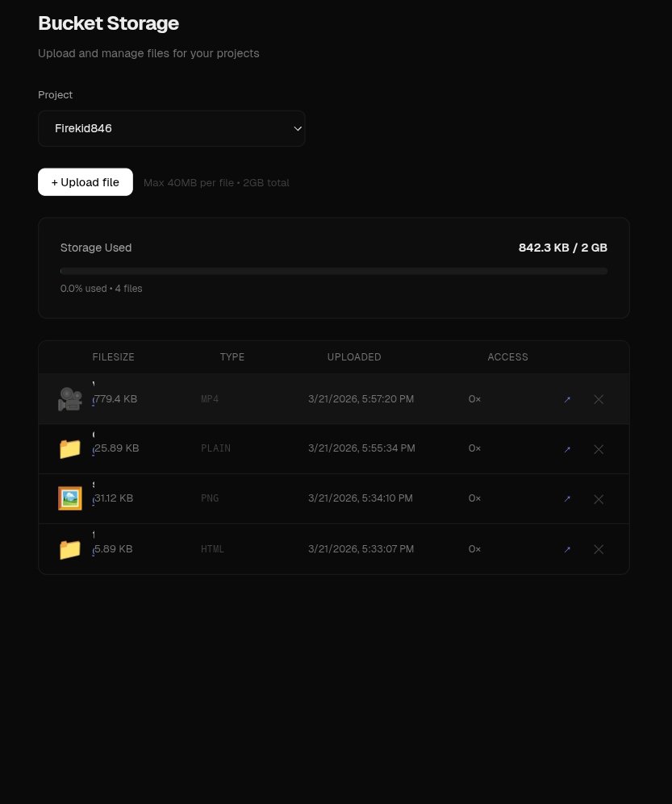672x804 pixels.
Task: Open the 779.4 KB MP4 file link arrow
Action: point(567,399)
